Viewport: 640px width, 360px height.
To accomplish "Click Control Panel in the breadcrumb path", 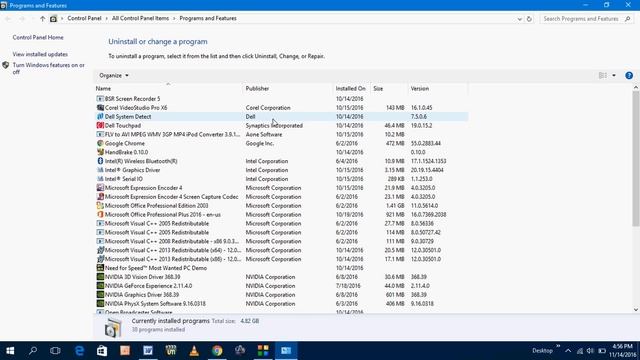I will [x=84, y=18].
